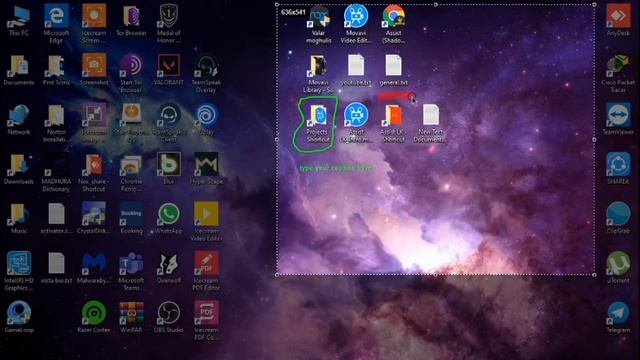
Task: Open uTorrent desktop shortcut
Action: pyautogui.click(x=618, y=268)
